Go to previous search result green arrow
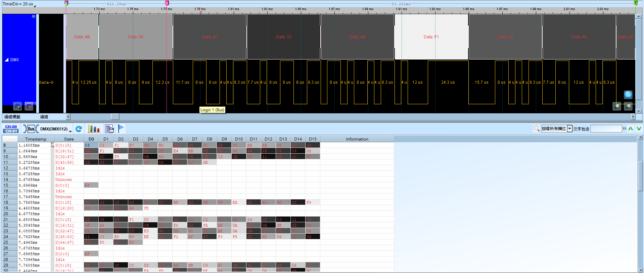Viewport: 644px width, 273px height. 631,128
